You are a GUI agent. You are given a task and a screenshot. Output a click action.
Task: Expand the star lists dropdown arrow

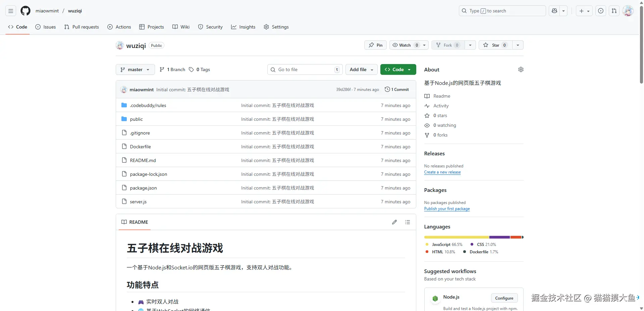point(518,45)
